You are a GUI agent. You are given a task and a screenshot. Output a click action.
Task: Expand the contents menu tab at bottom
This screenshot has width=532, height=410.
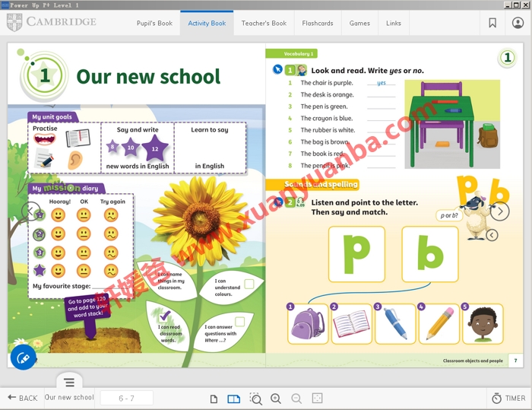click(x=69, y=383)
